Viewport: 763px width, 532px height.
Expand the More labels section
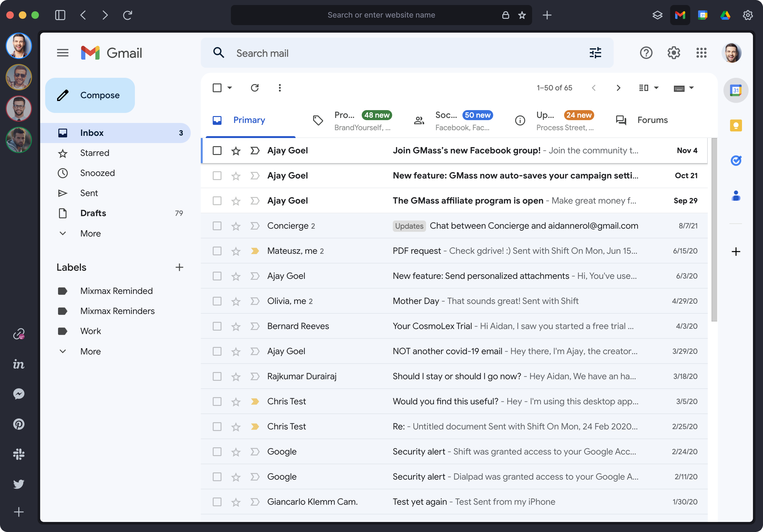90,351
